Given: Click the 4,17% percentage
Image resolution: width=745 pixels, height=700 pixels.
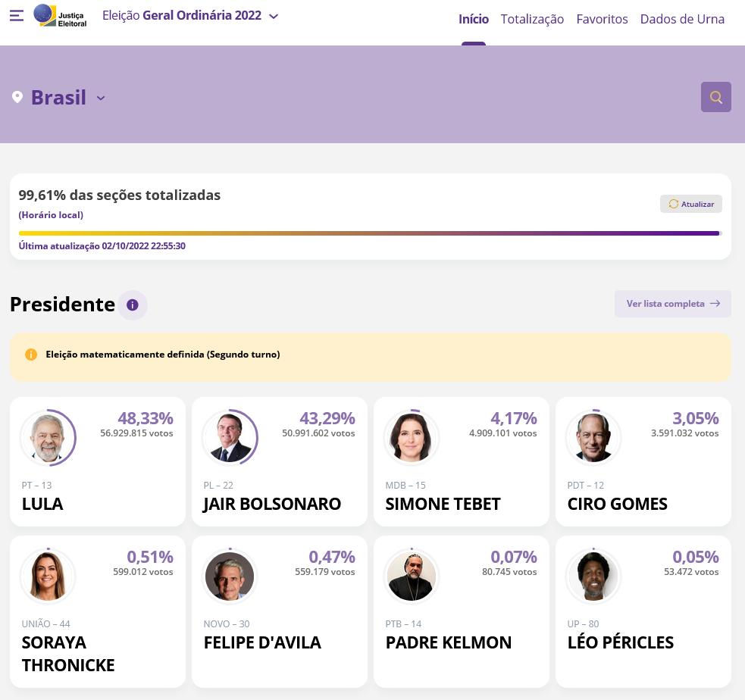Looking at the screenshot, I should (x=514, y=418).
